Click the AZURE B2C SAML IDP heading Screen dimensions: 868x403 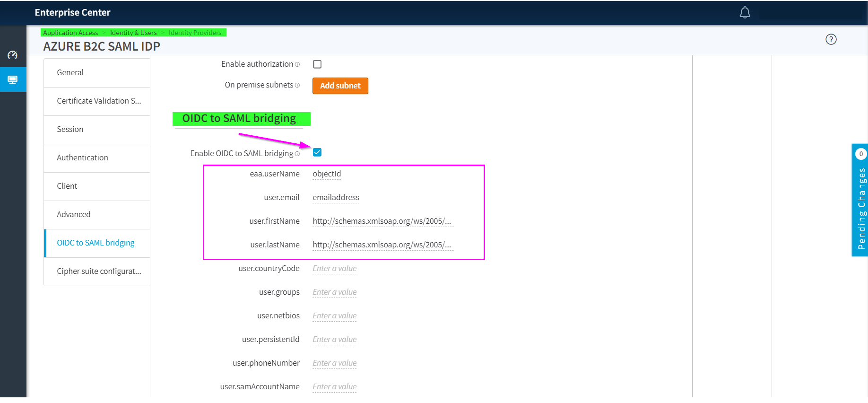click(102, 46)
